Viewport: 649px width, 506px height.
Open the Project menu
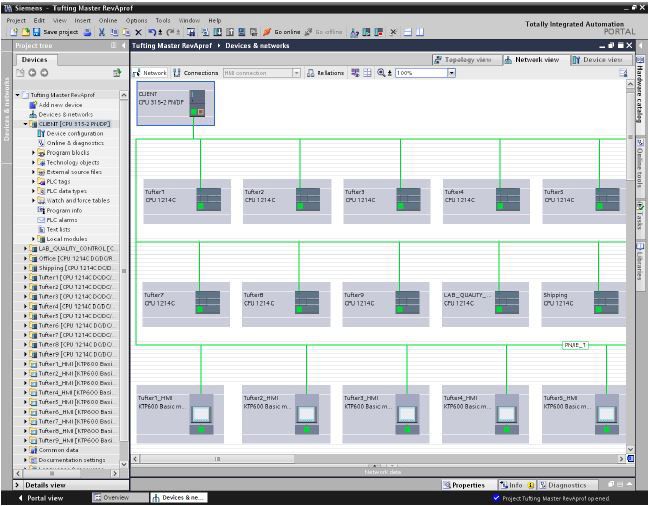point(16,20)
